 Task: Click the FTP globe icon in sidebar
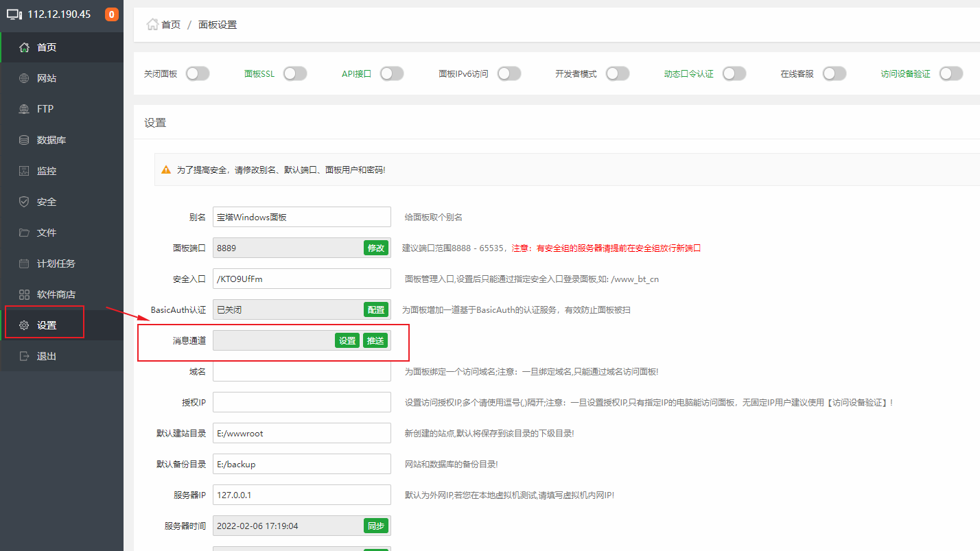pyautogui.click(x=24, y=109)
